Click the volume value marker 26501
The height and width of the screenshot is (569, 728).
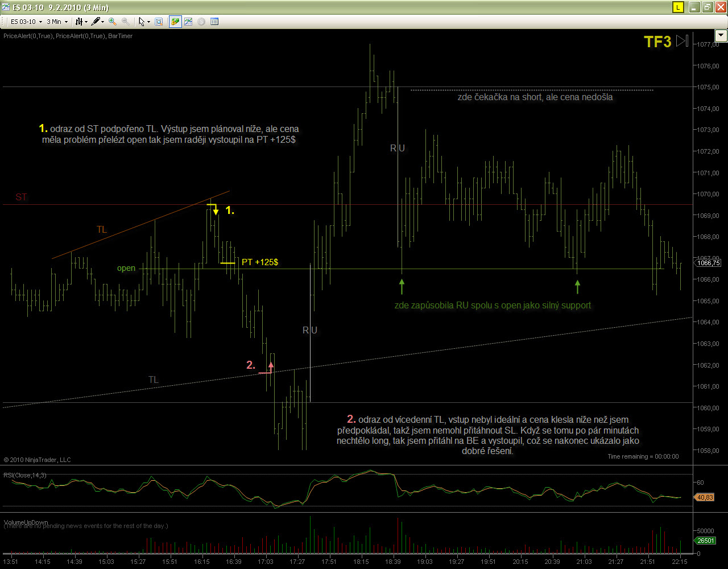706,541
